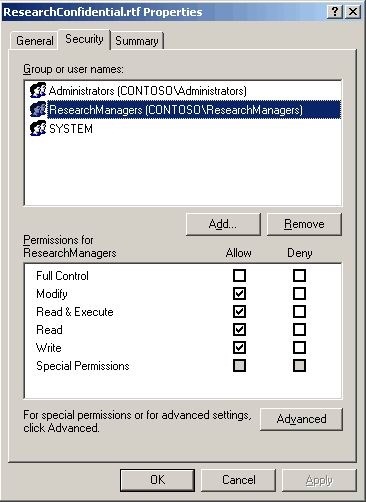Confirm the dialog with OK
Viewport: 366px width, 502px height.
[157, 480]
